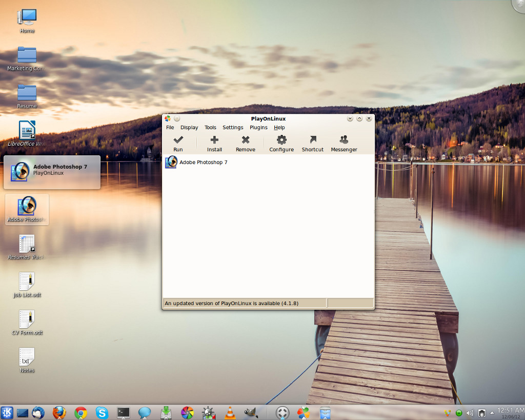Launch VLC media player from the panel
Screen dimensions: 525x420
coord(230,413)
